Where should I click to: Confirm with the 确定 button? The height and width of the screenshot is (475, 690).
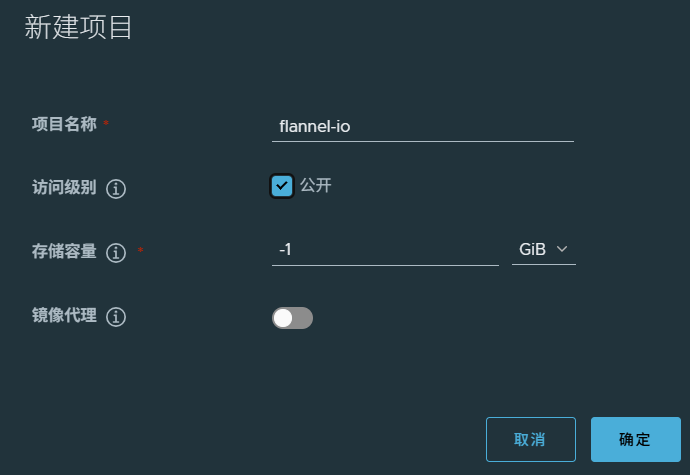coord(635,439)
